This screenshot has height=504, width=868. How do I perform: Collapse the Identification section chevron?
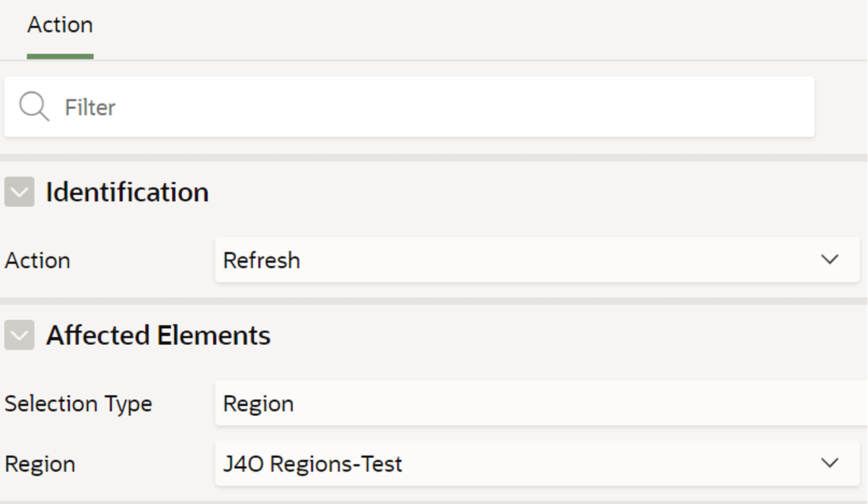pos(19,192)
